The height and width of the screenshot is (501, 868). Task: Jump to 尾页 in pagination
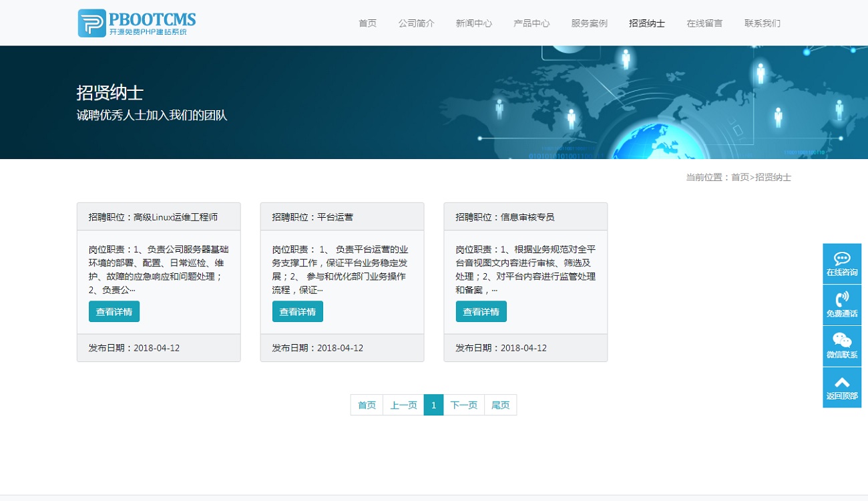click(500, 405)
